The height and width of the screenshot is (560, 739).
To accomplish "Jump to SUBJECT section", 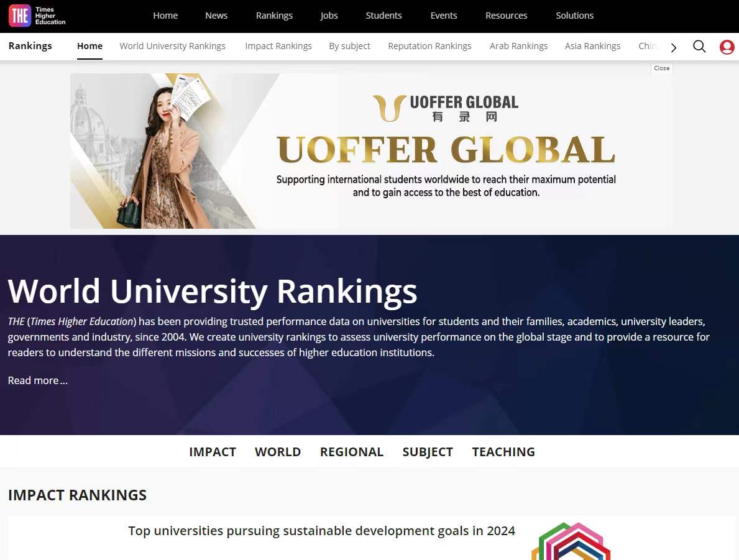I will (428, 452).
